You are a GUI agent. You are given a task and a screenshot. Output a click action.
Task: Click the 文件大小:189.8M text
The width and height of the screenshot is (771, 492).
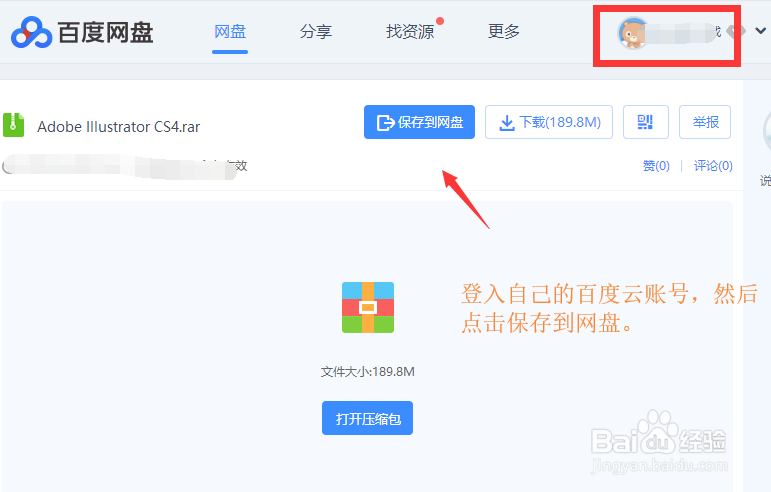368,372
